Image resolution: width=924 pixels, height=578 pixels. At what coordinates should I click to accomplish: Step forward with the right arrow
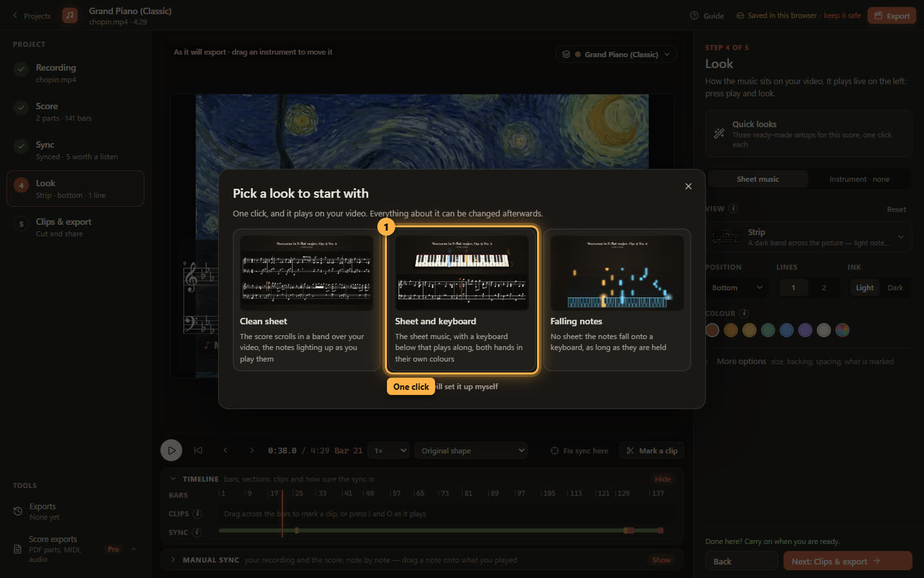coord(252,450)
